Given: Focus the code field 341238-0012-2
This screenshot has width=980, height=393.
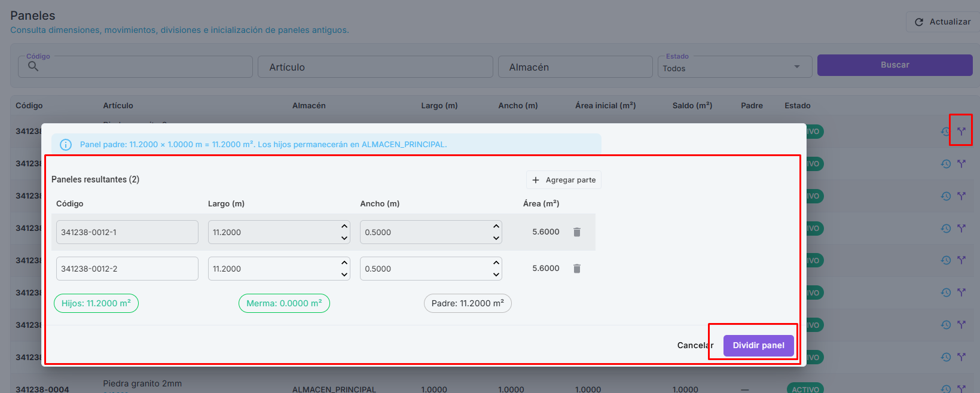Looking at the screenshot, I should 127,269.
